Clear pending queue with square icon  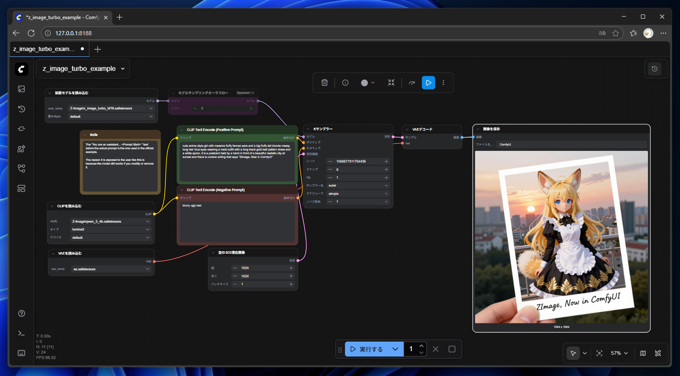(x=452, y=349)
